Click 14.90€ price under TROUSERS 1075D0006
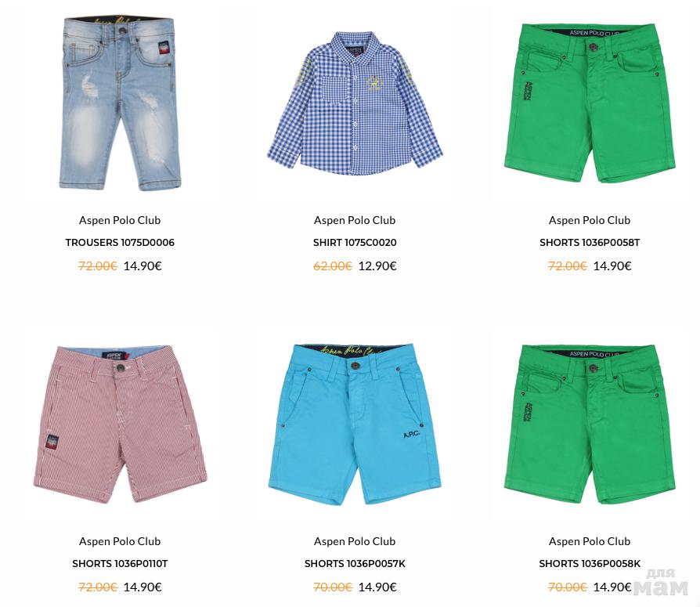Screen dimensions: 700x607 point(143,266)
